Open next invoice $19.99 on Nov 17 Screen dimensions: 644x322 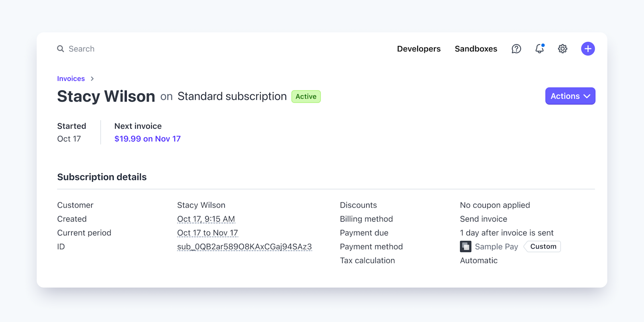click(x=147, y=139)
